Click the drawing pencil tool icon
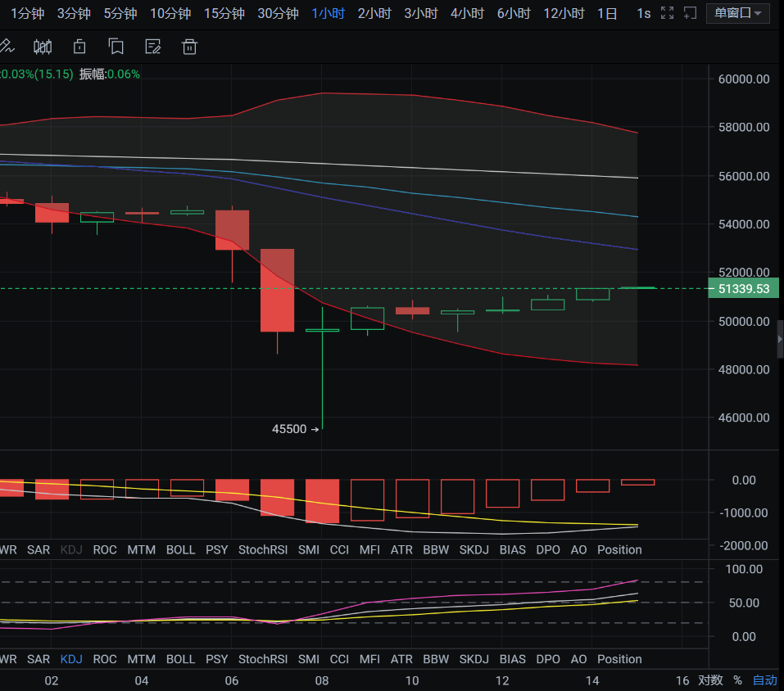The height and width of the screenshot is (691, 784). pyautogui.click(x=7, y=47)
